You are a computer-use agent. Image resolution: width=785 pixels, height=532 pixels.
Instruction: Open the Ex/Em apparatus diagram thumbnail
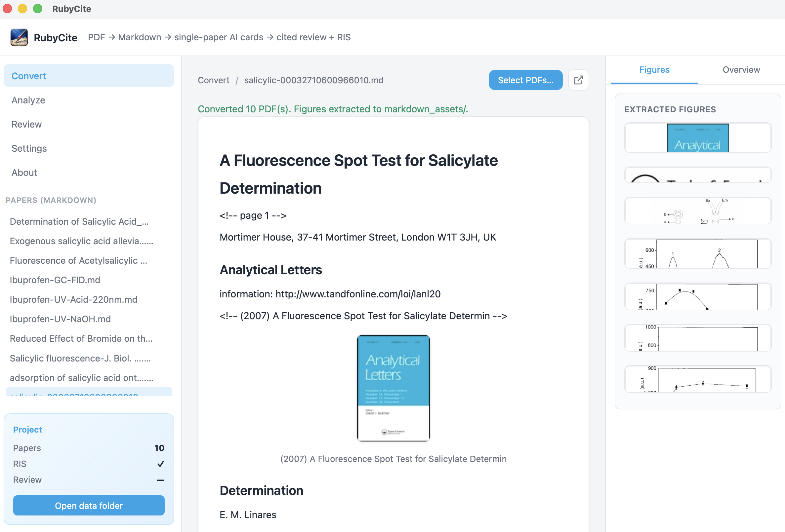pyautogui.click(x=697, y=210)
